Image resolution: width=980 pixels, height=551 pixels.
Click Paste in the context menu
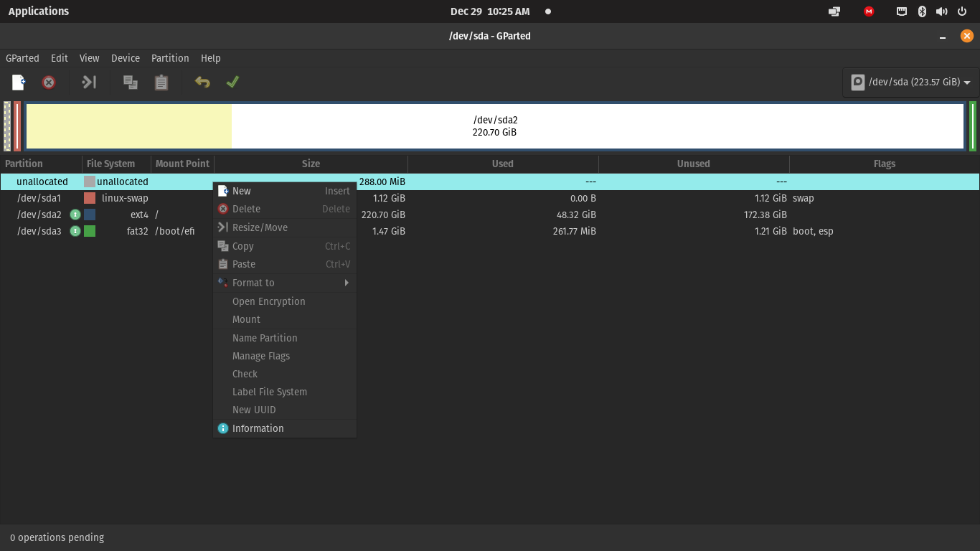[x=285, y=264]
